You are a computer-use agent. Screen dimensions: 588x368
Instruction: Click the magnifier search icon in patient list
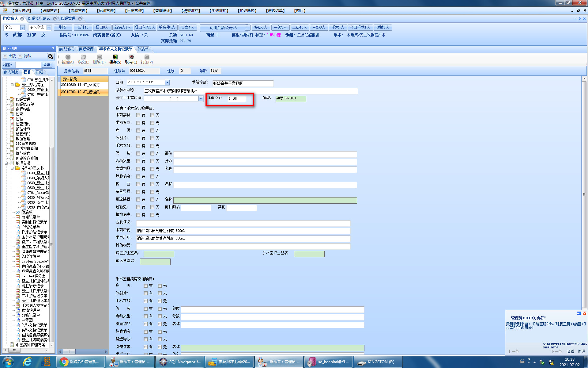pos(51,56)
